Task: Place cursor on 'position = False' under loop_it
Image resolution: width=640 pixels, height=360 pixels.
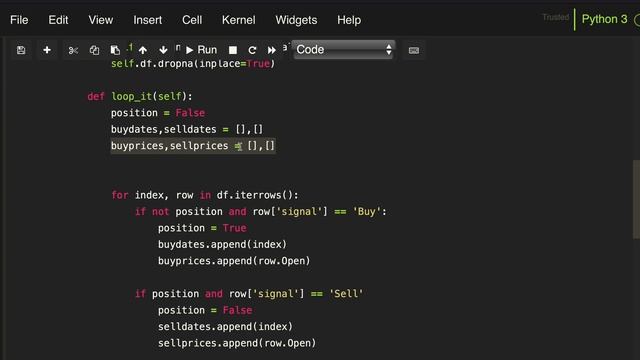Action: tap(158, 113)
